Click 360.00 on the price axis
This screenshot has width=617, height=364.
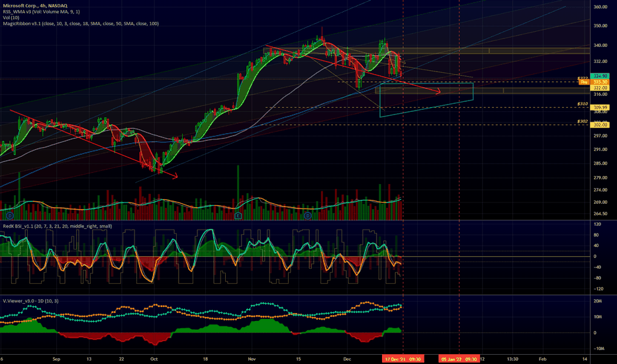(600, 7)
